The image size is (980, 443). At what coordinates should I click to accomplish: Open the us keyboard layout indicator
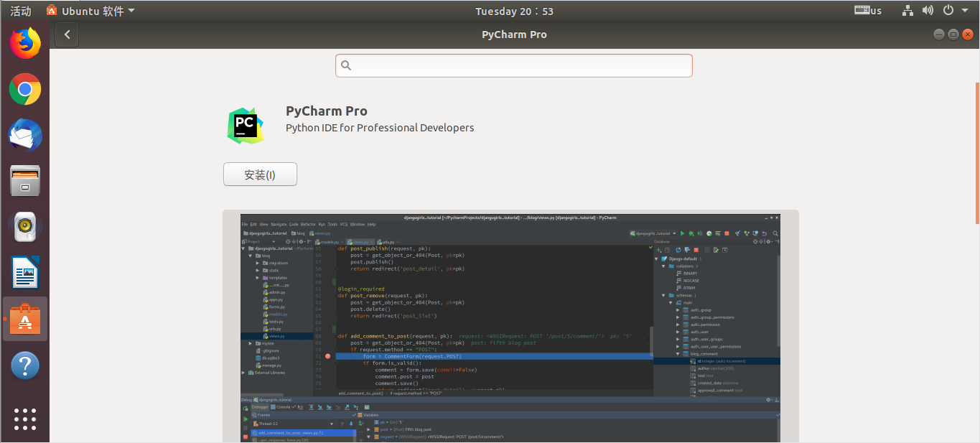pos(868,11)
